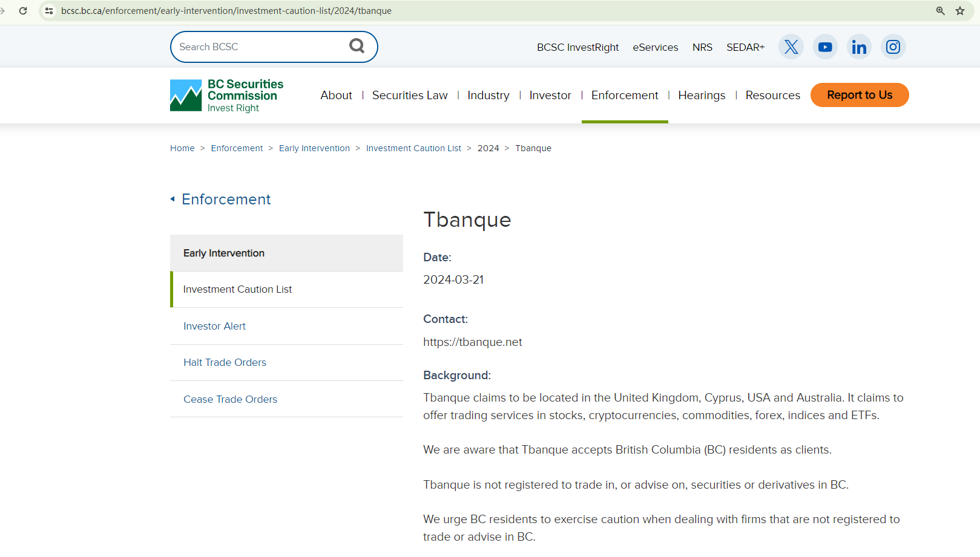Open the Enforcement main menu item

[624, 96]
